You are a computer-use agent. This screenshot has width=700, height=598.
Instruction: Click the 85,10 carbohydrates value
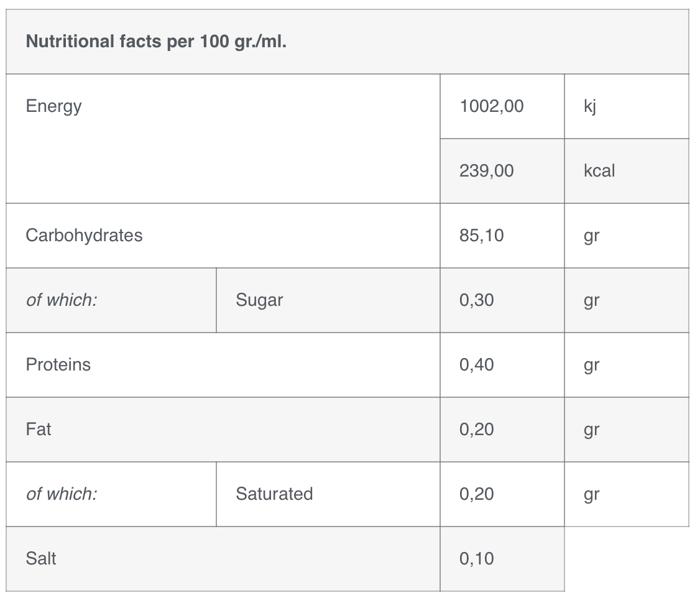tap(482, 235)
